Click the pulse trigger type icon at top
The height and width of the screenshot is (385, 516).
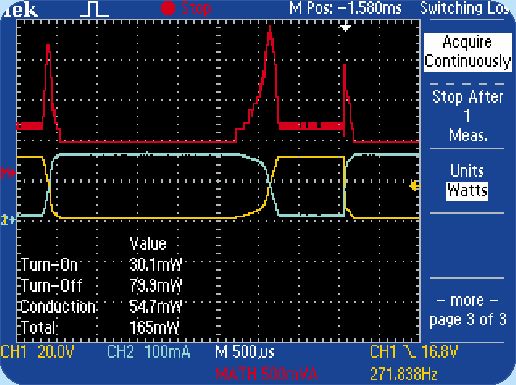click(x=94, y=9)
